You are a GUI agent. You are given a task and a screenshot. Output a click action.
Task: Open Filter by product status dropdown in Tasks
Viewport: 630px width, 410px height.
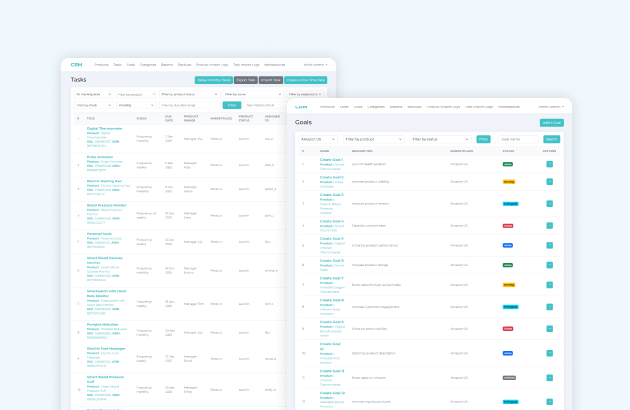tap(189, 94)
